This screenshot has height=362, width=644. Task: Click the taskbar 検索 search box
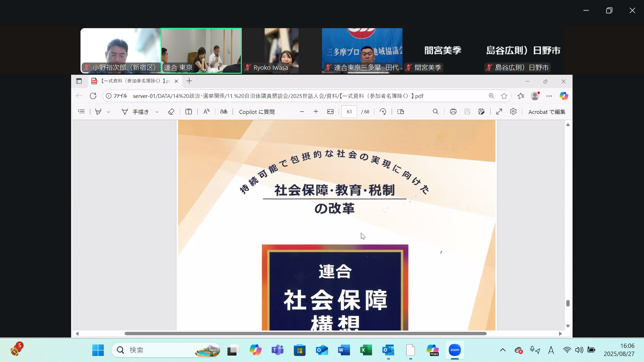click(x=166, y=350)
